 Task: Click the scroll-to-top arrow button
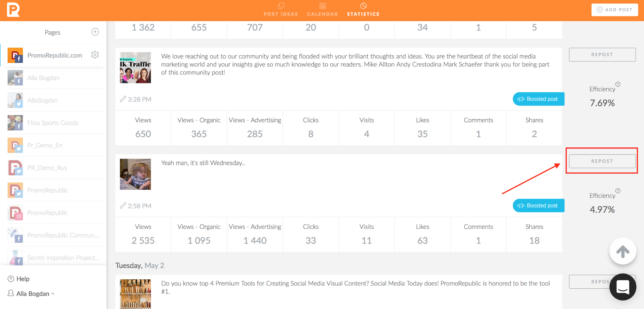click(623, 251)
